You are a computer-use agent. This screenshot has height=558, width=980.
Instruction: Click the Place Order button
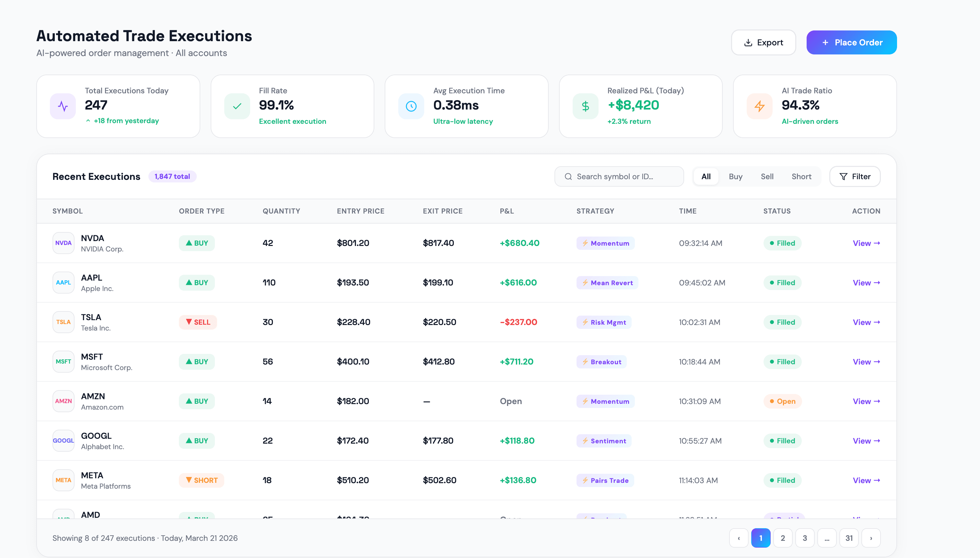(x=851, y=42)
